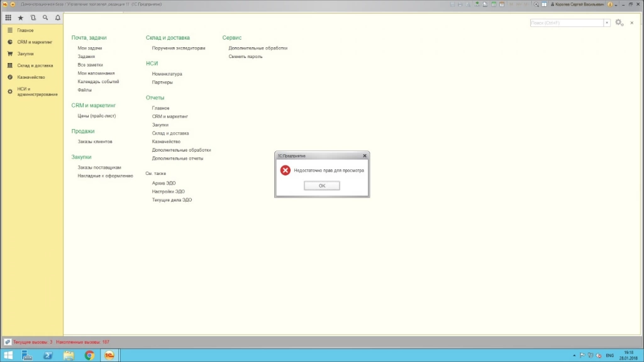Click the CRM pie chart icon in sidebar
The width and height of the screenshot is (644, 362).
coord(10,42)
